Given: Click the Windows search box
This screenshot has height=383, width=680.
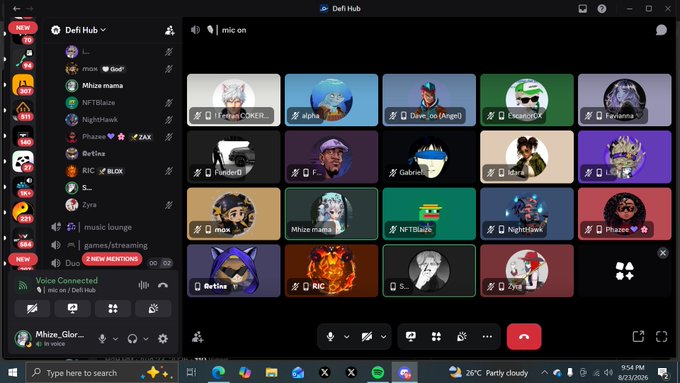Looking at the screenshot, I should point(102,373).
